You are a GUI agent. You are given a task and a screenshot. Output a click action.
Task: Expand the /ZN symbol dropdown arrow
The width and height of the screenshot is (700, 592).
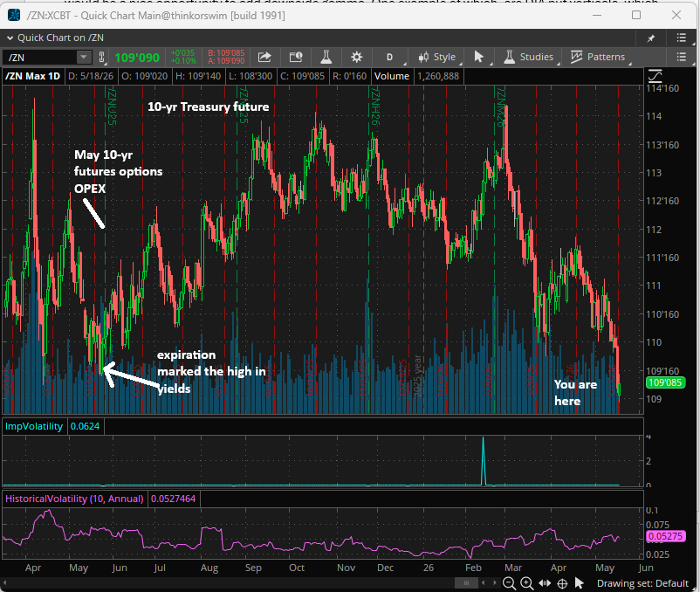pyautogui.click(x=83, y=57)
